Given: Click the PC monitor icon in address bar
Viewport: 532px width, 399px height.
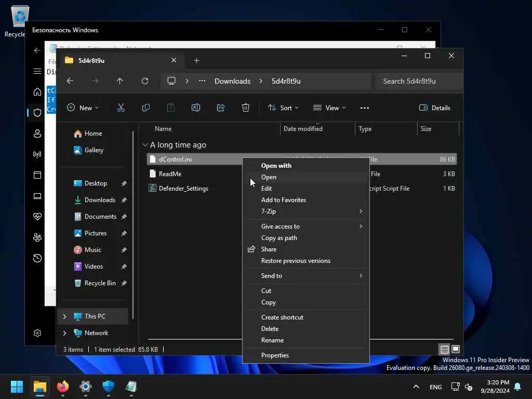Looking at the screenshot, I should (x=171, y=81).
